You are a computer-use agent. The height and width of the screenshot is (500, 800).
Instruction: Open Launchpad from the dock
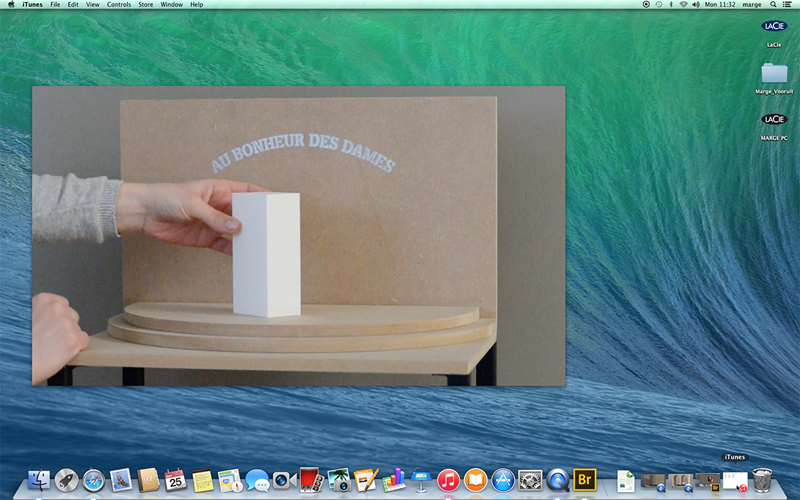click(x=67, y=480)
